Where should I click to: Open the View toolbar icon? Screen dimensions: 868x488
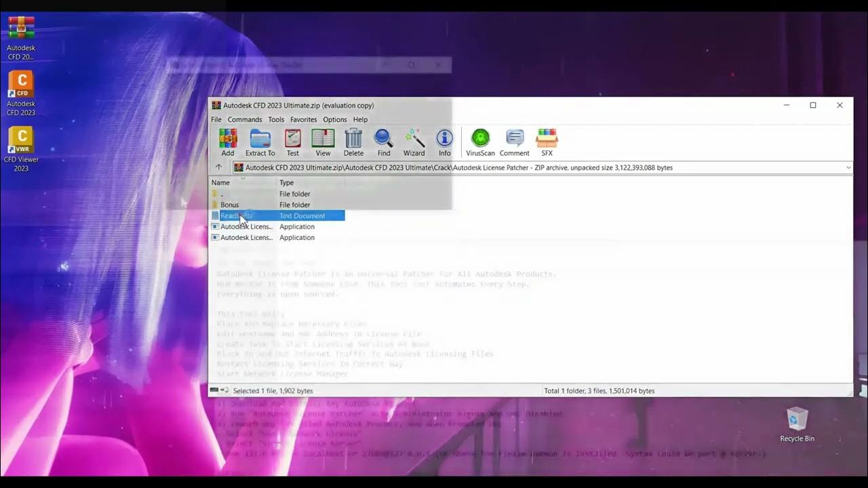click(x=323, y=143)
